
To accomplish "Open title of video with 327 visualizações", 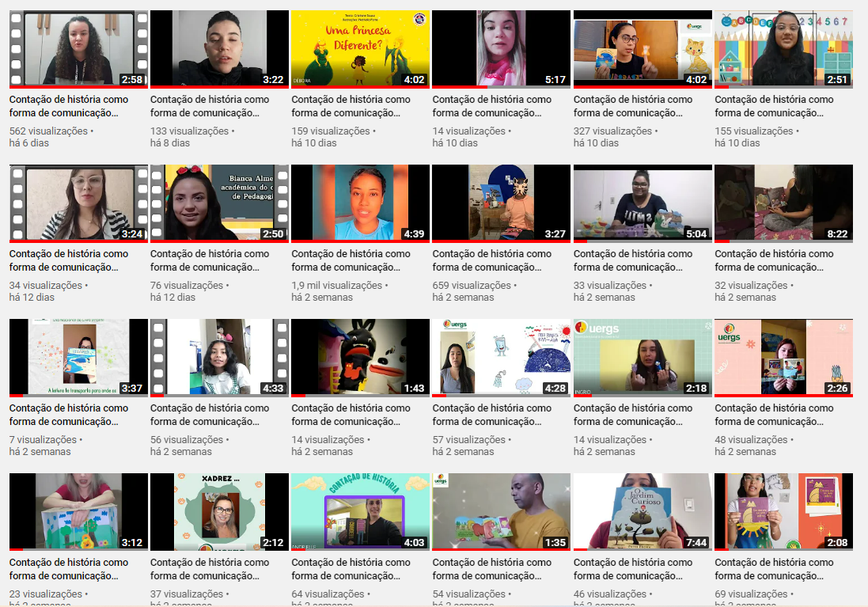I will [632, 106].
